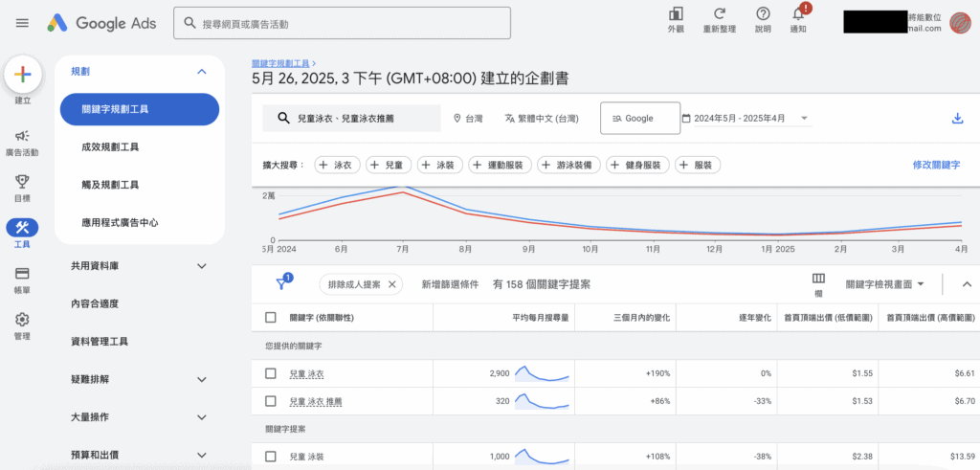
Task: Click the magnifier in keyword box
Action: [x=283, y=118]
